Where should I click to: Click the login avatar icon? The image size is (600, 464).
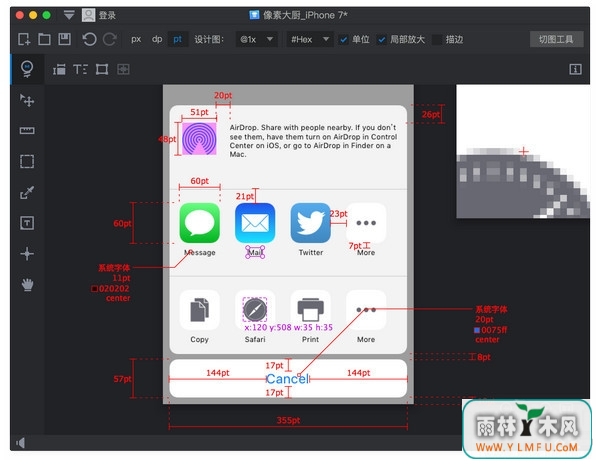pos(88,15)
